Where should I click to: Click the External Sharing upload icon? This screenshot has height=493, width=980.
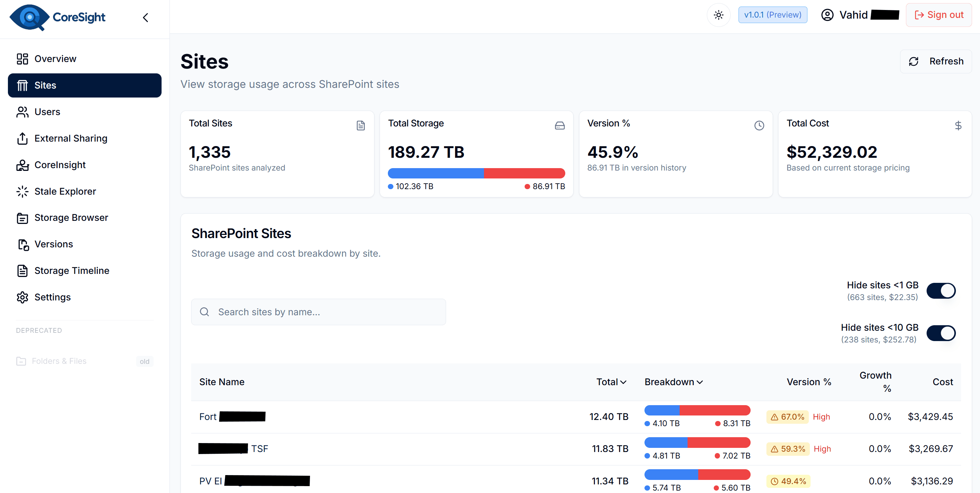(x=22, y=138)
